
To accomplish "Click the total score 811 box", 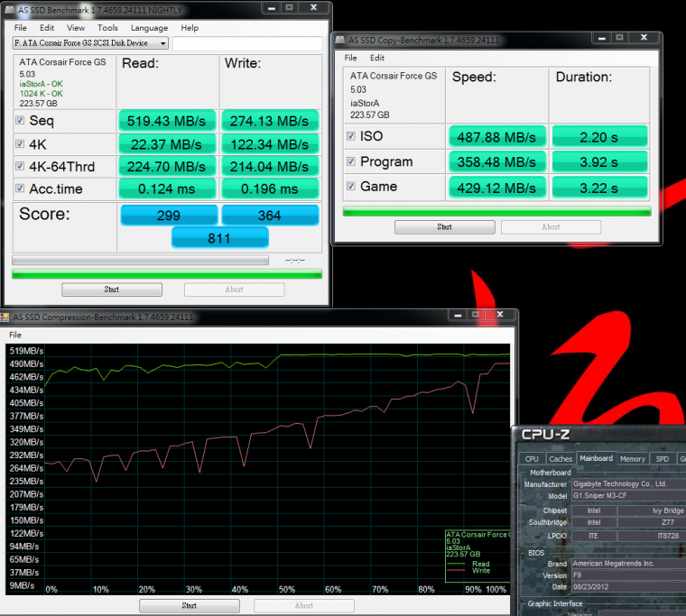I will point(219,238).
